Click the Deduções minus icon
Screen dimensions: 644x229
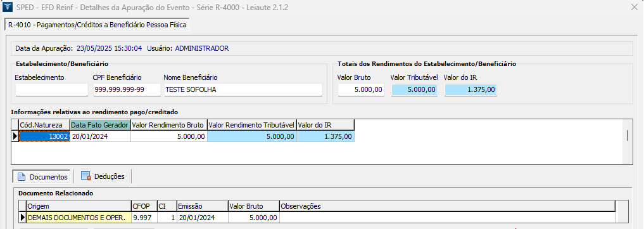tap(85, 176)
